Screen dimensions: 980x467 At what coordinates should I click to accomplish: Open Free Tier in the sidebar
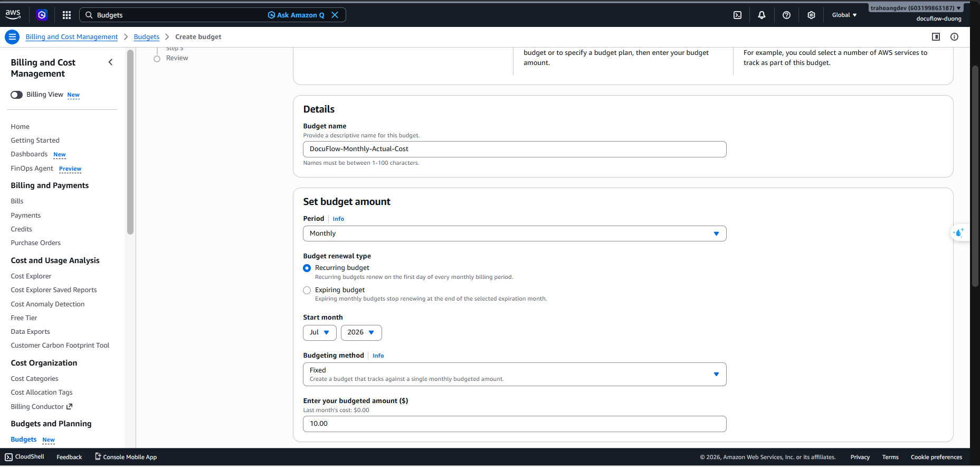pos(24,318)
